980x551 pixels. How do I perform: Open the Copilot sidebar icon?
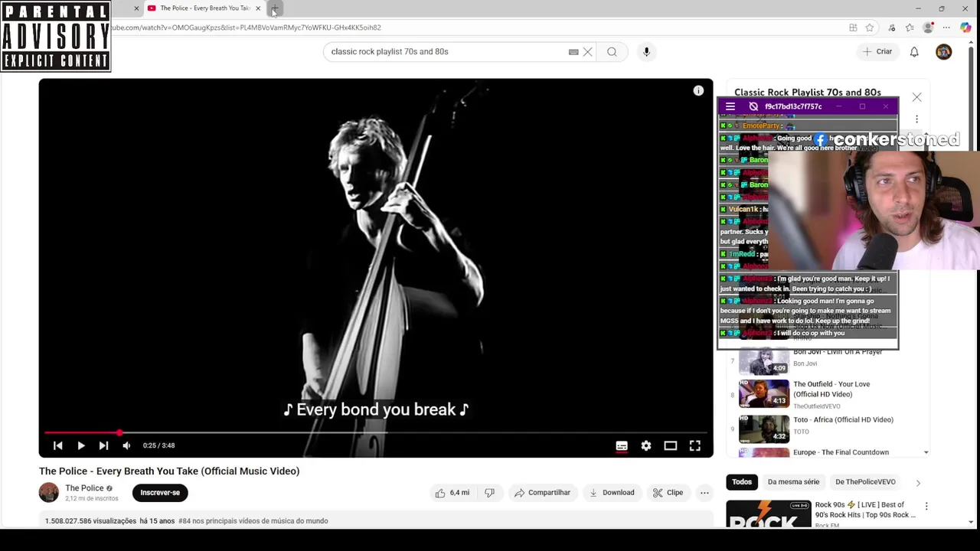965,28
